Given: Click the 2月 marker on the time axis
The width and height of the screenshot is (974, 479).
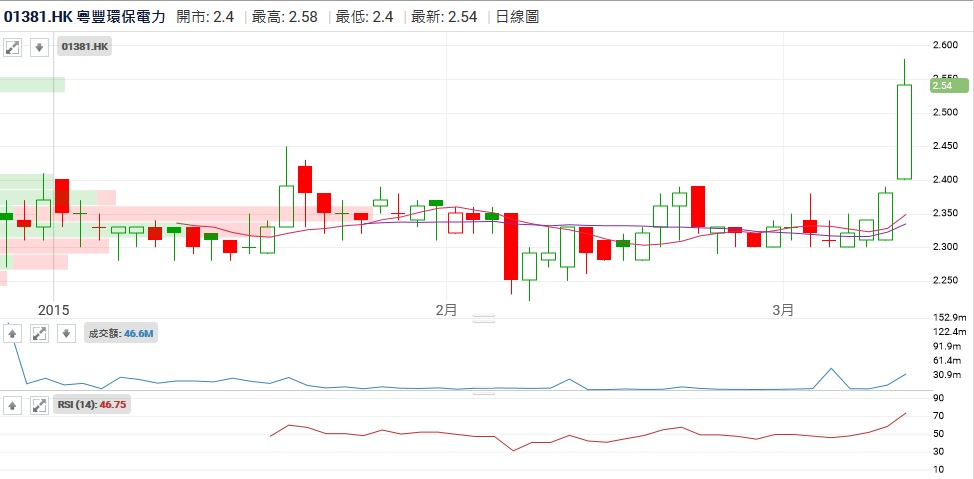Looking at the screenshot, I should coord(446,310).
